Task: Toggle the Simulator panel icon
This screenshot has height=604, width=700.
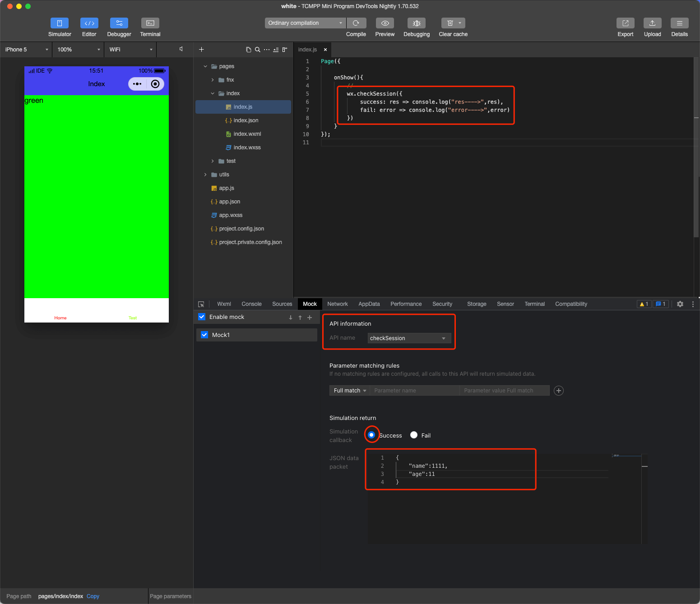Action: click(60, 23)
